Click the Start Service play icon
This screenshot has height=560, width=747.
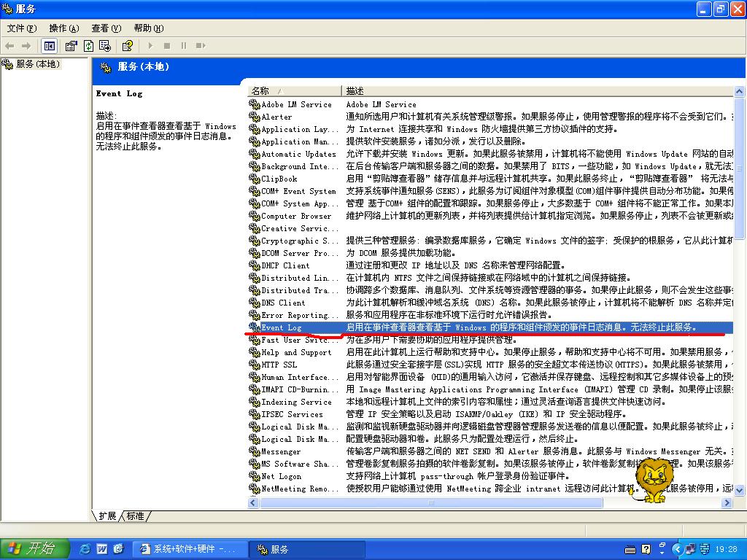tap(150, 46)
